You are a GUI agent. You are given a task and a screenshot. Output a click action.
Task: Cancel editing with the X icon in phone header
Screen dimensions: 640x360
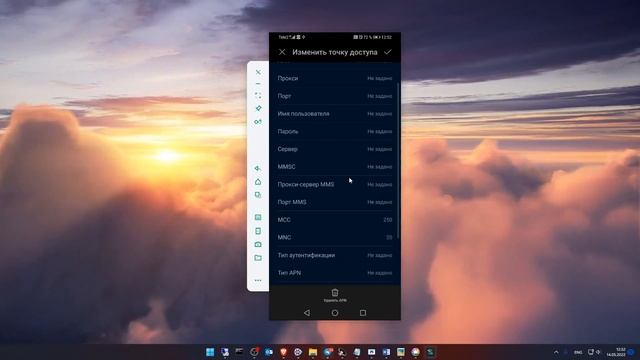[282, 52]
